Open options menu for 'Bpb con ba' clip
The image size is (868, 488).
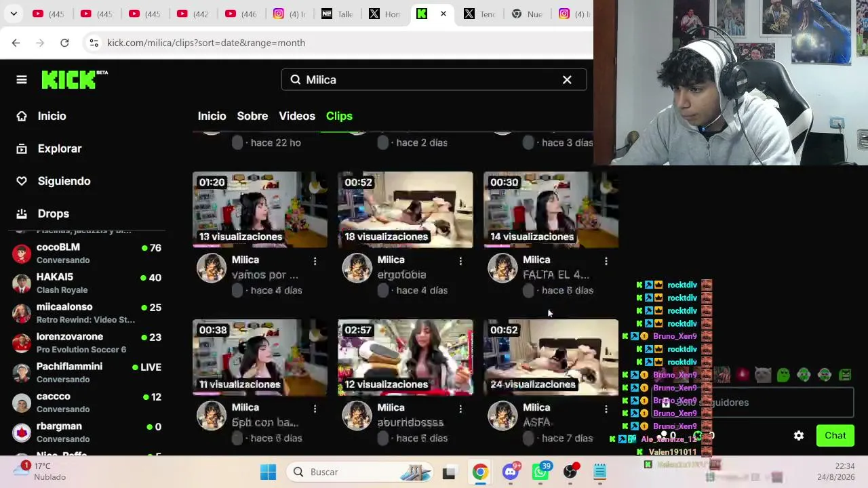tap(315, 409)
